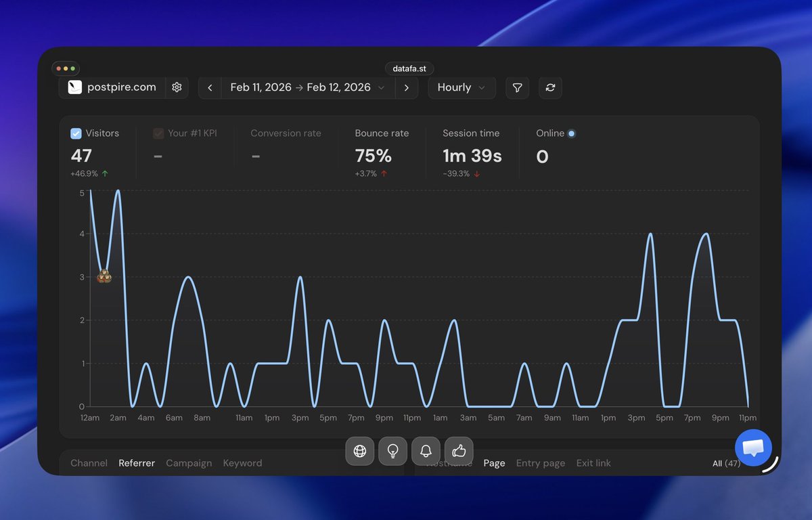812x520 pixels.
Task: Click the Online live indicator dot
Action: point(572,133)
